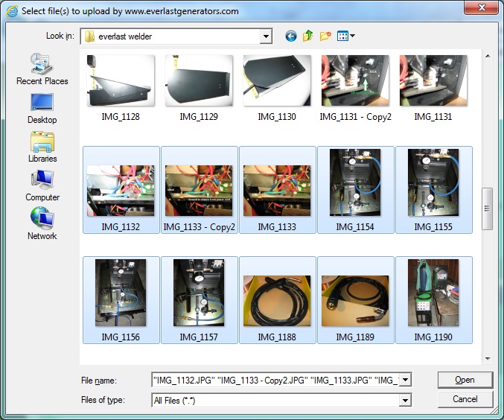
Task: Select Computer in the sidebar
Action: 42,185
